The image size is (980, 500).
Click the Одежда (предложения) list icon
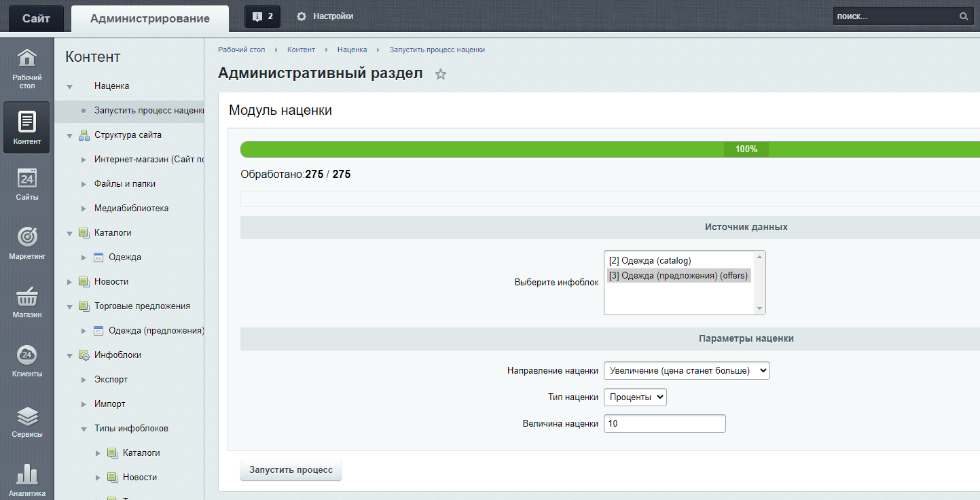[98, 331]
